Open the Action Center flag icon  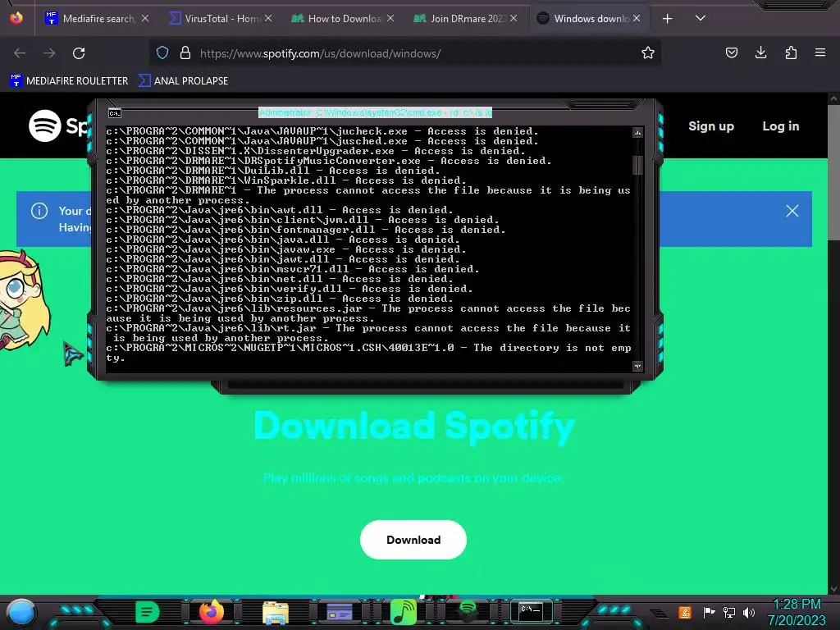tap(708, 612)
